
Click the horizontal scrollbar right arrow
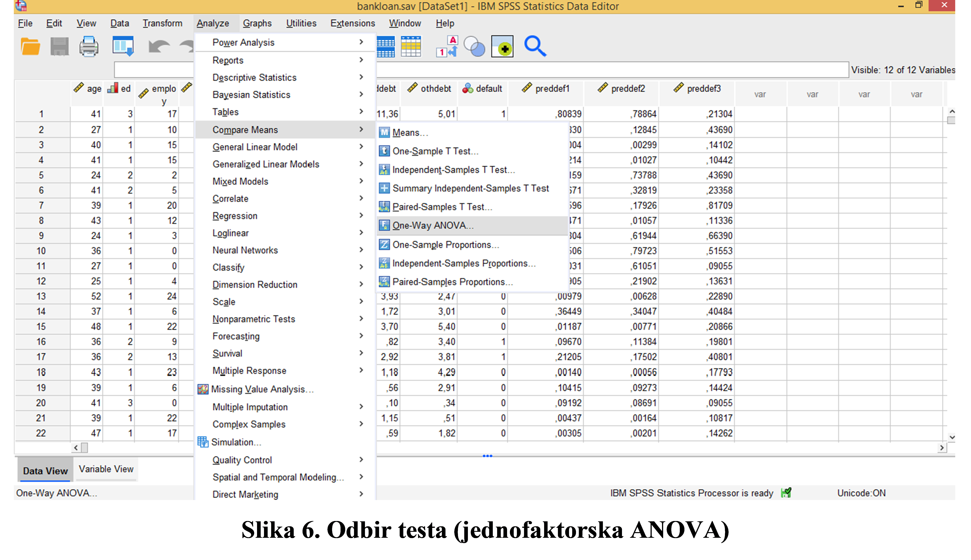pyautogui.click(x=942, y=447)
